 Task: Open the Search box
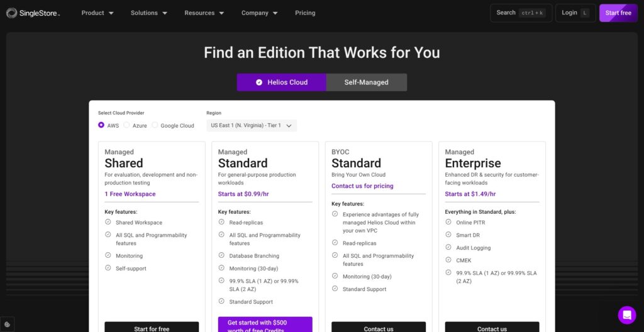(x=521, y=13)
